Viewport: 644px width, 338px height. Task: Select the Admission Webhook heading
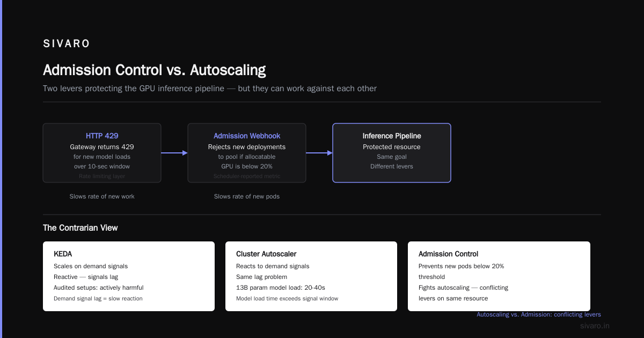tap(247, 136)
